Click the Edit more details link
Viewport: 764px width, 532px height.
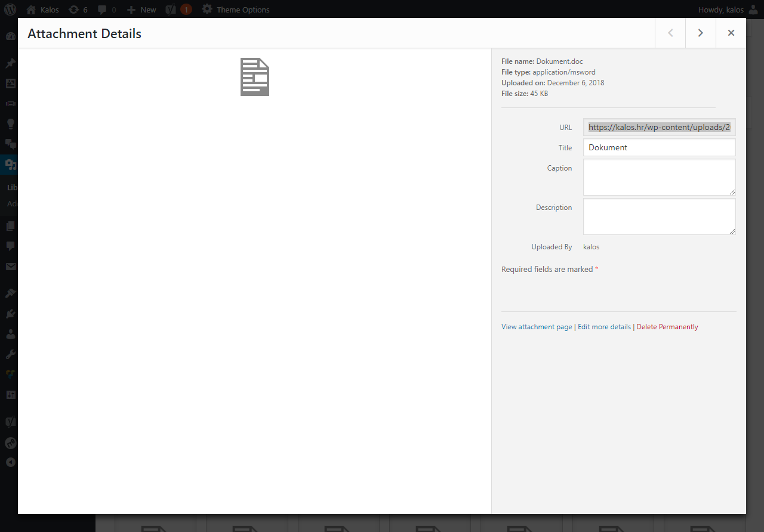(x=604, y=327)
